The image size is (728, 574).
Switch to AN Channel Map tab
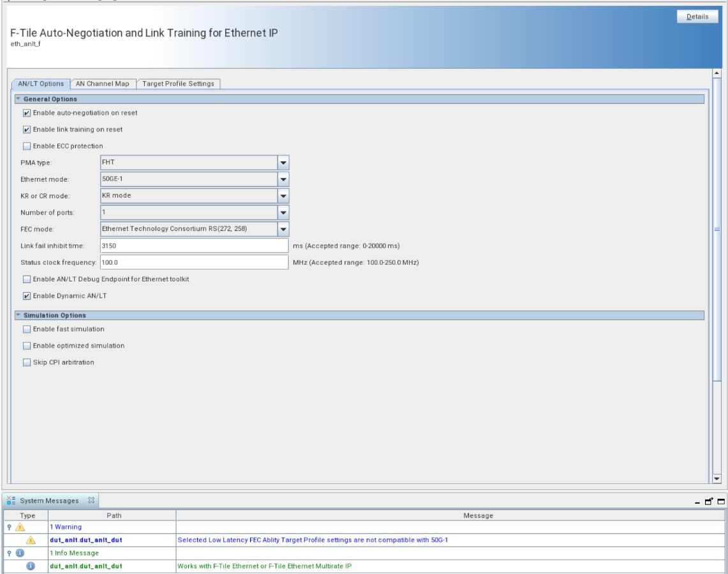pos(103,84)
